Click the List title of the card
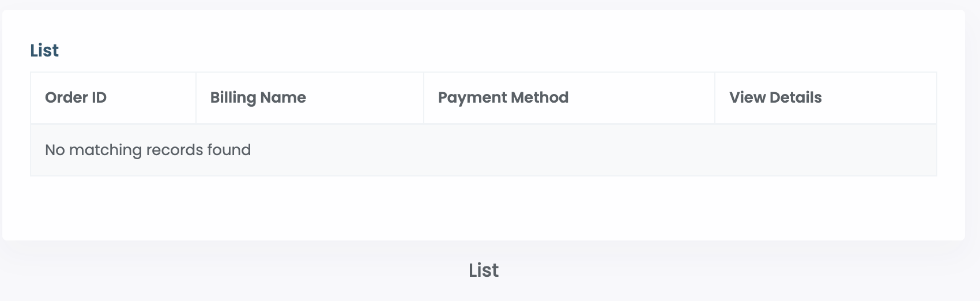This screenshot has width=980, height=301. click(x=44, y=51)
